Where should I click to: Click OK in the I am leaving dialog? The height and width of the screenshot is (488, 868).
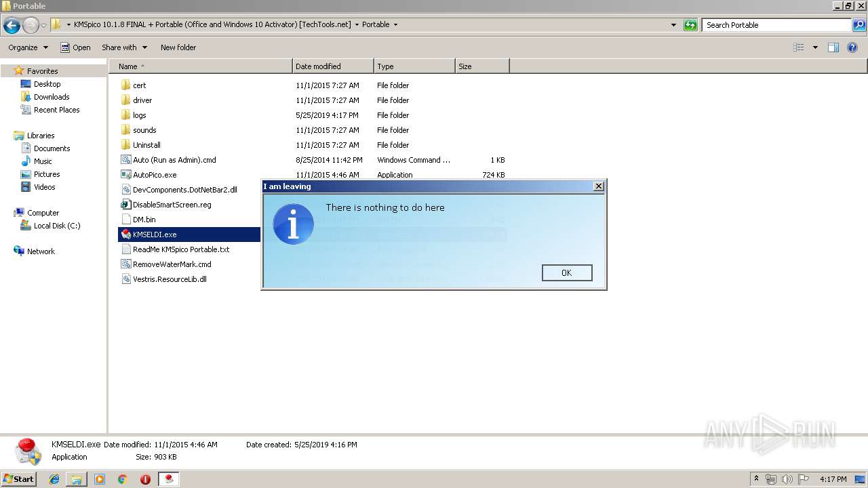[567, 272]
